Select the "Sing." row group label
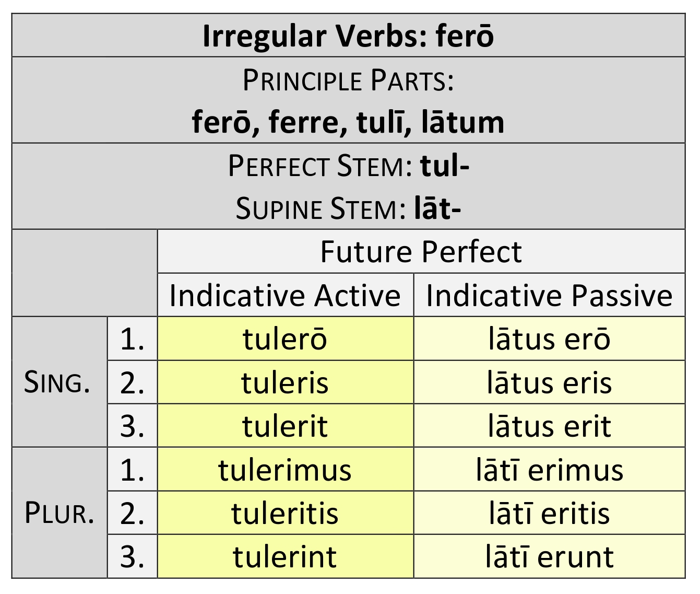The height and width of the screenshot is (594, 700). [x=57, y=383]
